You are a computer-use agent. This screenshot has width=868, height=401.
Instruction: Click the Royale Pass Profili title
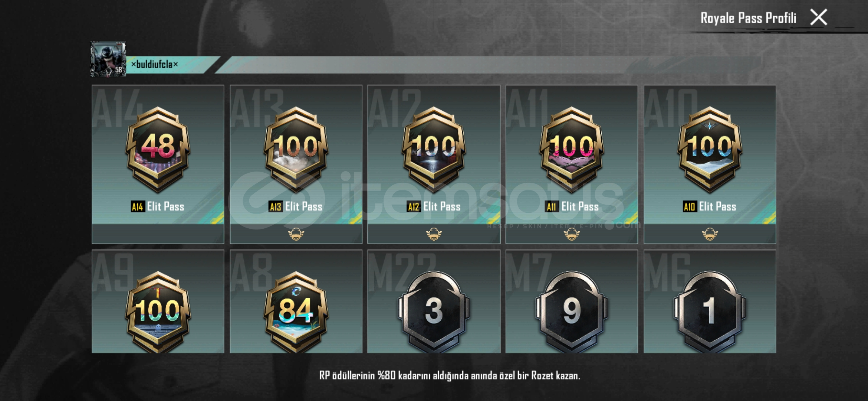748,18
